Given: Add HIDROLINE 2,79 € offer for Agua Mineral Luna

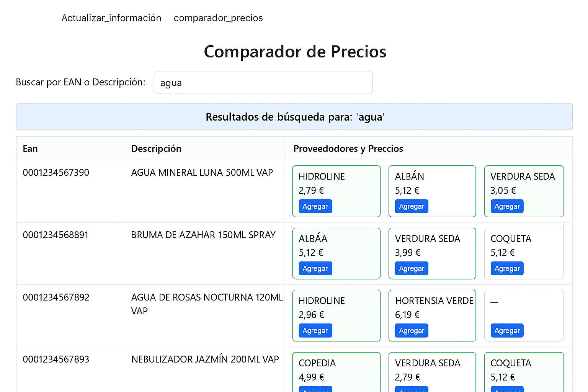Looking at the screenshot, I should pyautogui.click(x=315, y=206).
